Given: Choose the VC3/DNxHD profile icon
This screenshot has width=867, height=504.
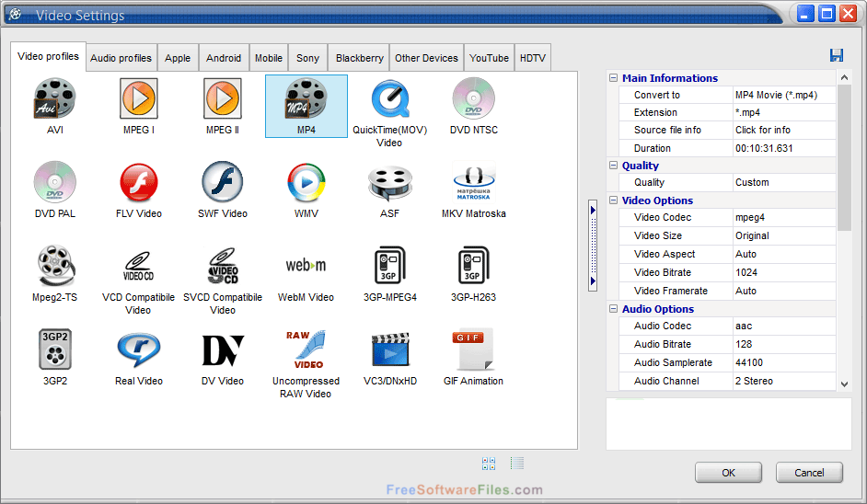Looking at the screenshot, I should pos(390,349).
